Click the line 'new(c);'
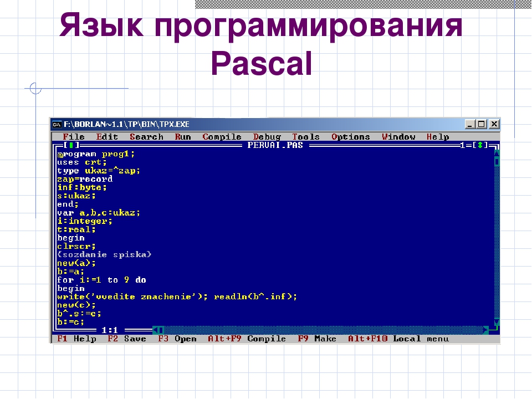 [x=76, y=305]
